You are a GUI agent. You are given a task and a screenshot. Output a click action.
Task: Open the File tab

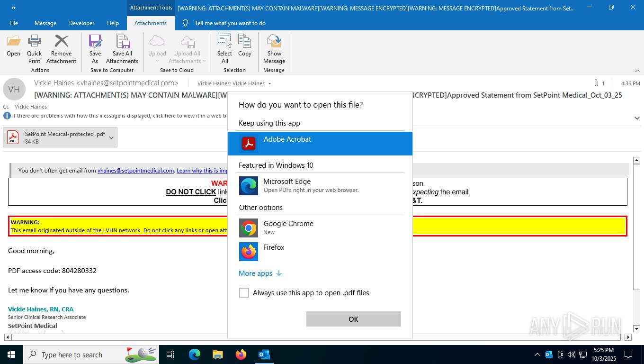(x=14, y=23)
